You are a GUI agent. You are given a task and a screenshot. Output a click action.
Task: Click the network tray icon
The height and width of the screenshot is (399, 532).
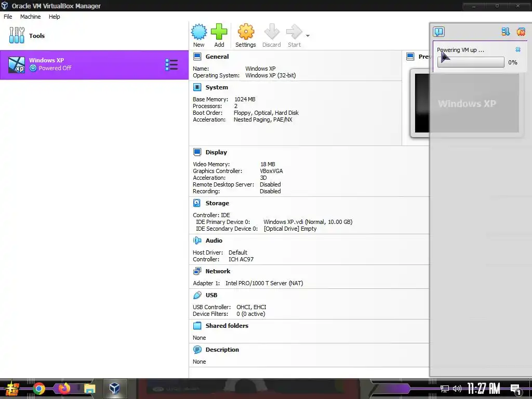(445, 389)
